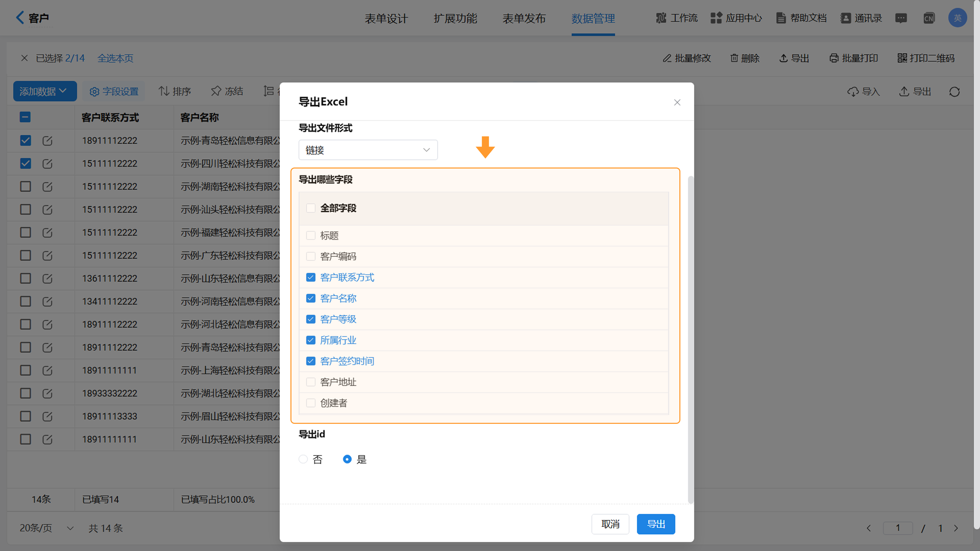Click 全选本页 link
Screen dimensions: 980x551
(x=115, y=58)
